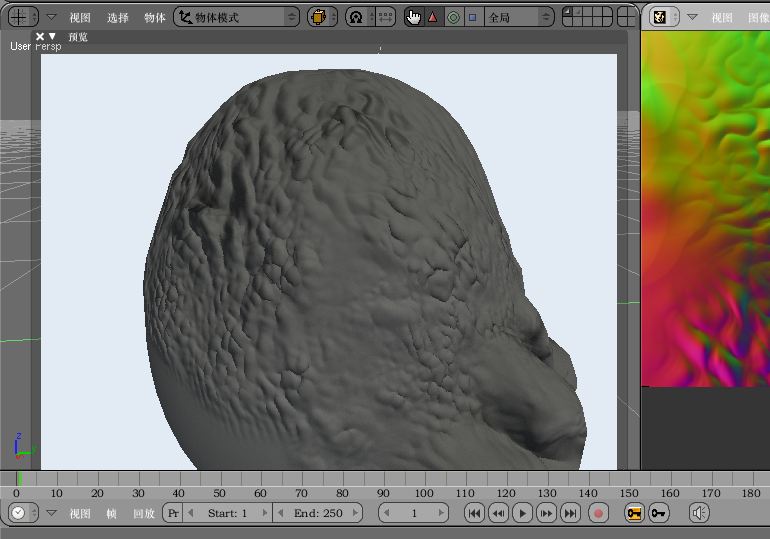Toggle the Pr preview range button

[173, 513]
